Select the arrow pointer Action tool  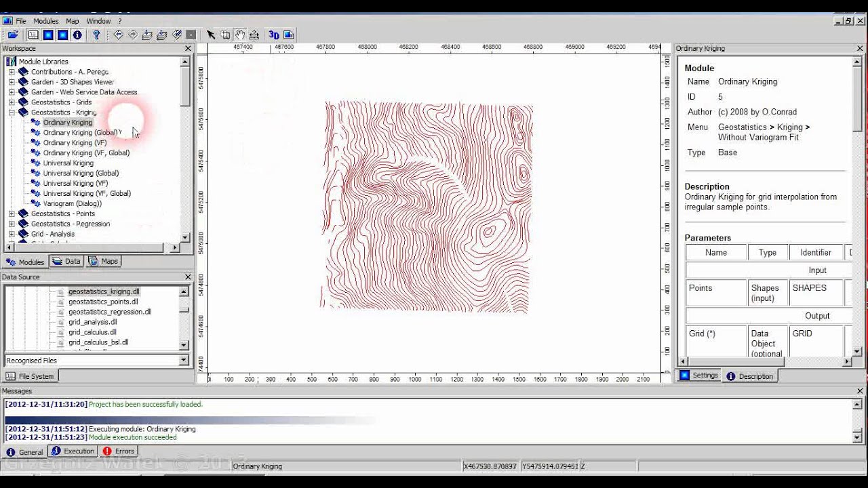[x=211, y=35]
